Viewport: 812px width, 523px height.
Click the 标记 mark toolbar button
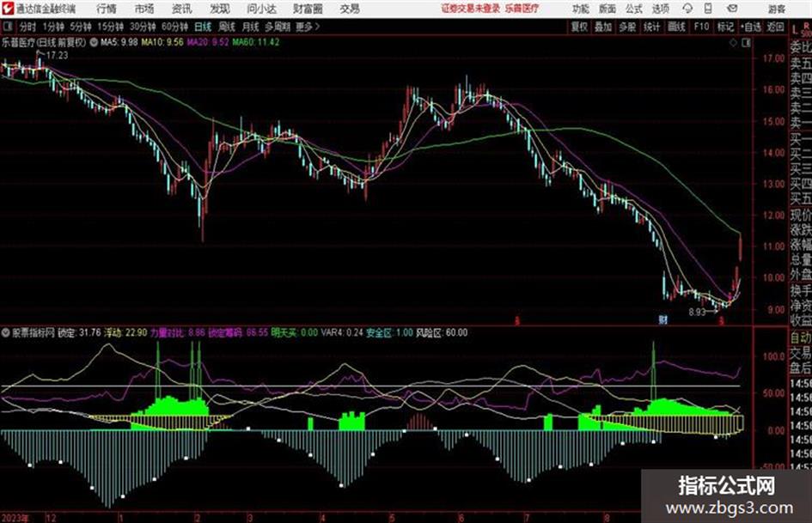pyautogui.click(x=725, y=27)
